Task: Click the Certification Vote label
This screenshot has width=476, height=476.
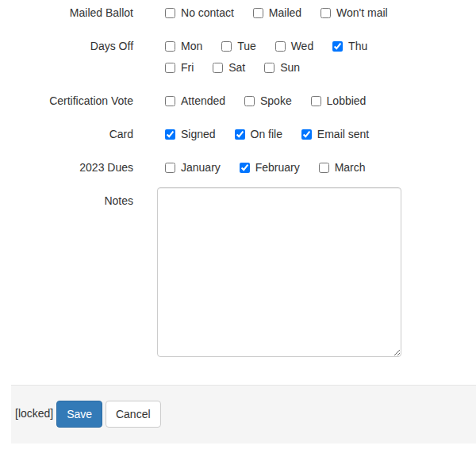Action: [91, 101]
